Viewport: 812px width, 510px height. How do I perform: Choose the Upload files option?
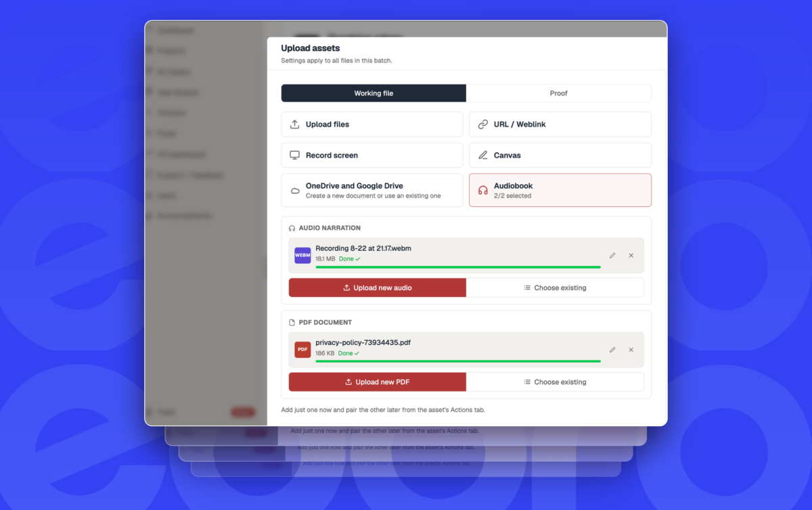click(372, 124)
